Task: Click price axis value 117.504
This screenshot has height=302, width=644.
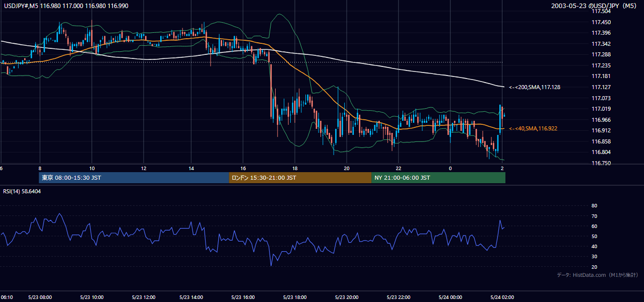Action: pos(600,11)
